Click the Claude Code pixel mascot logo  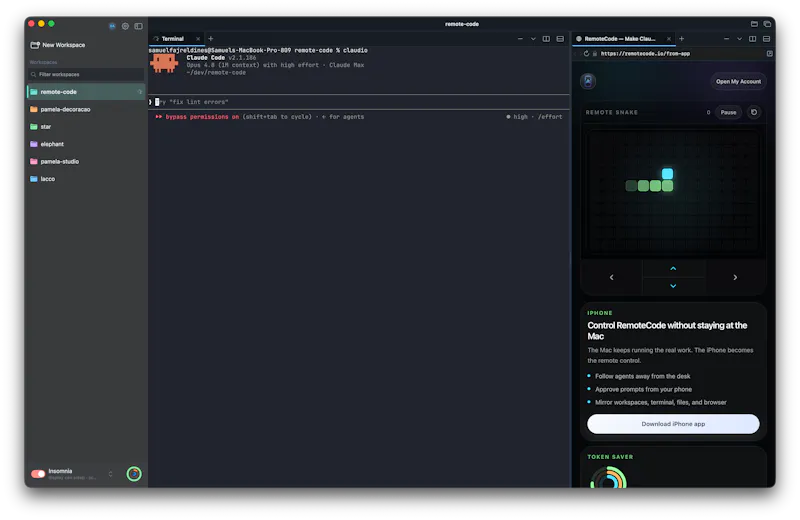click(x=164, y=63)
